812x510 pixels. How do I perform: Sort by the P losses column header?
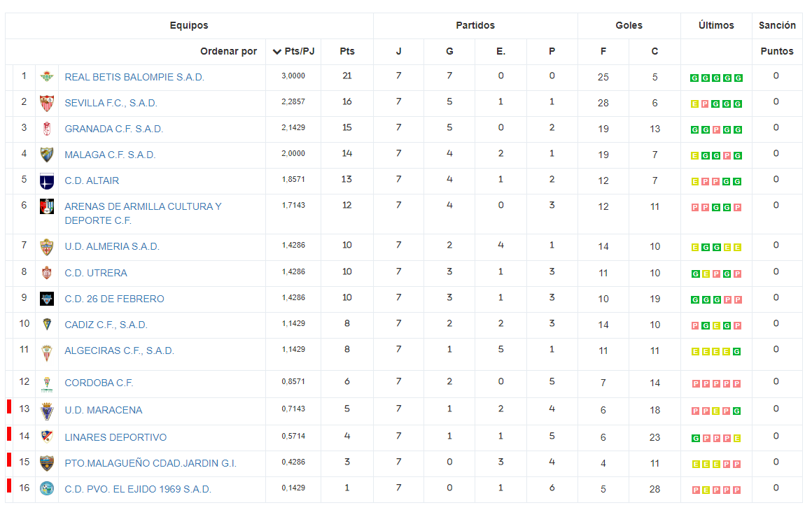[x=552, y=51]
